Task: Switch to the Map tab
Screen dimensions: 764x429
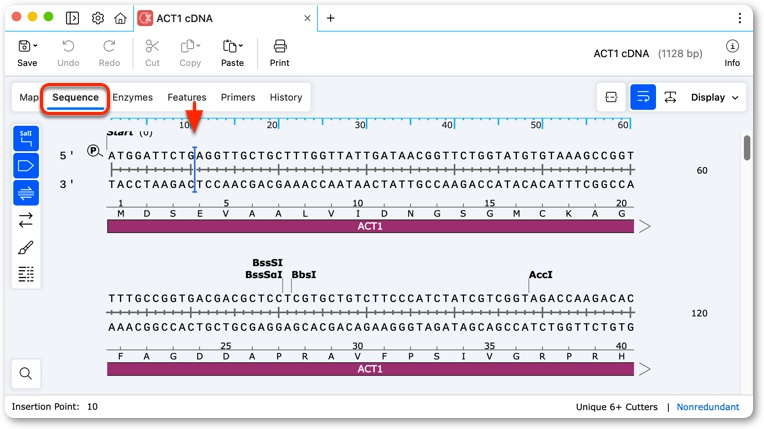Action: tap(29, 97)
